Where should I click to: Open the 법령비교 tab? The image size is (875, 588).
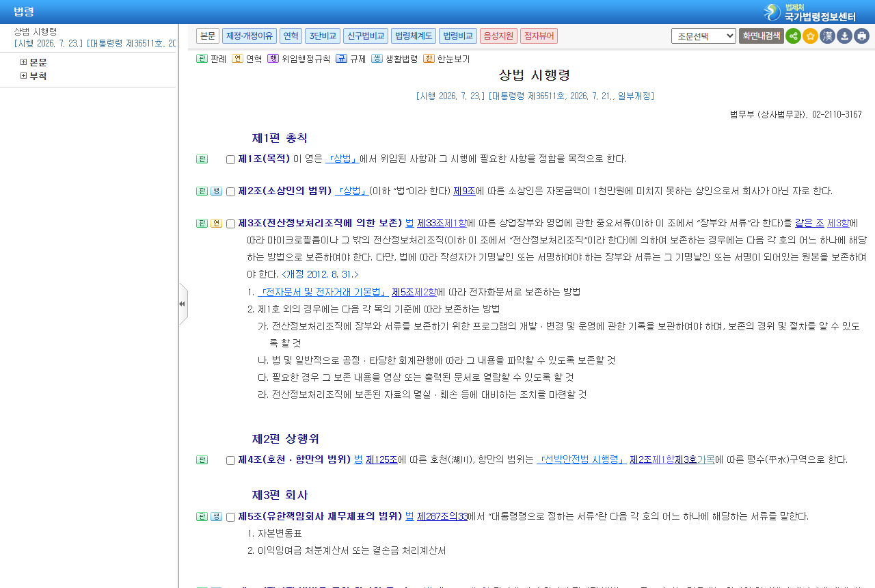458,36
